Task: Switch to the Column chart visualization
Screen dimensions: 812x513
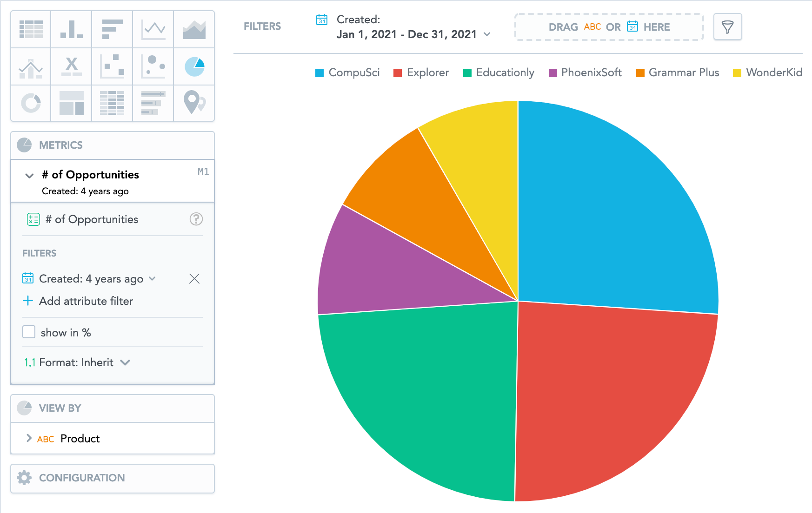Action: click(x=71, y=29)
